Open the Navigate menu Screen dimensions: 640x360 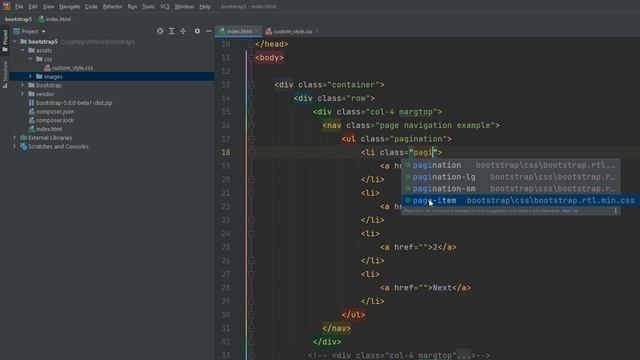coord(69,7)
